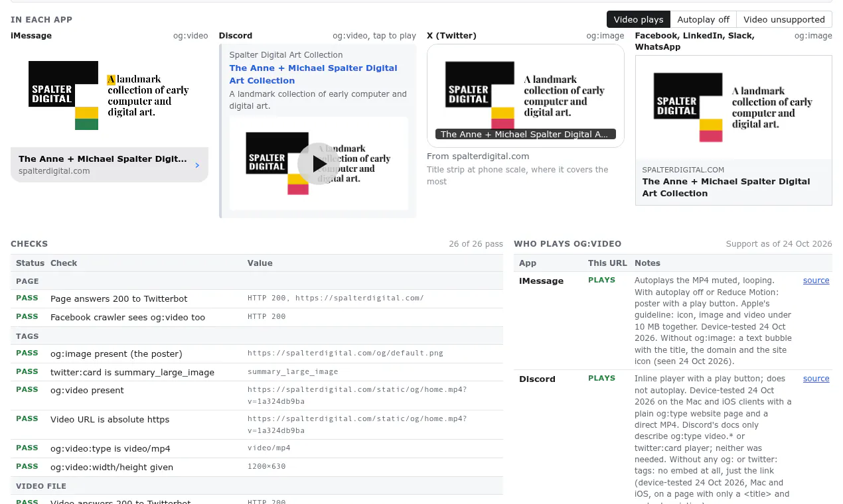Open the chevron on the iMessage link bubble
The width and height of the screenshot is (843, 504).
tap(197, 165)
